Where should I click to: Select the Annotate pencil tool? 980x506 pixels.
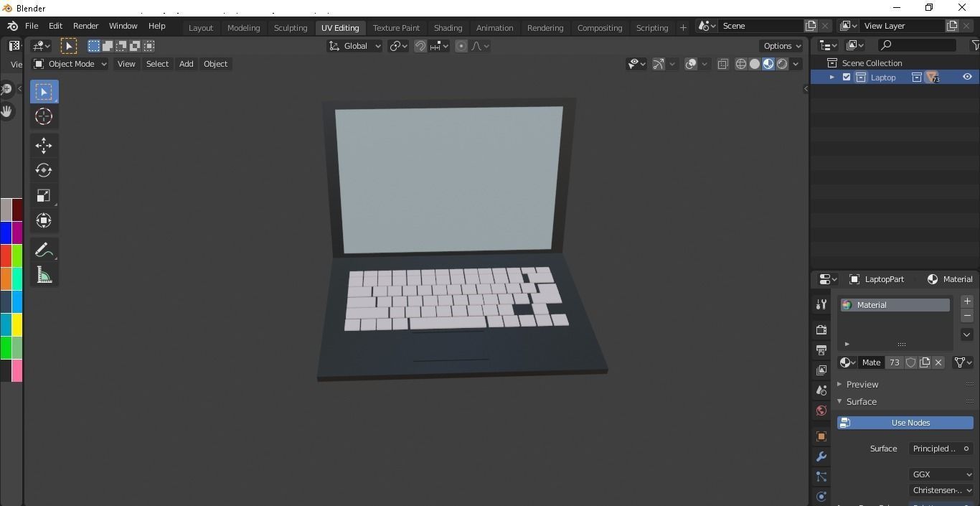tap(44, 250)
